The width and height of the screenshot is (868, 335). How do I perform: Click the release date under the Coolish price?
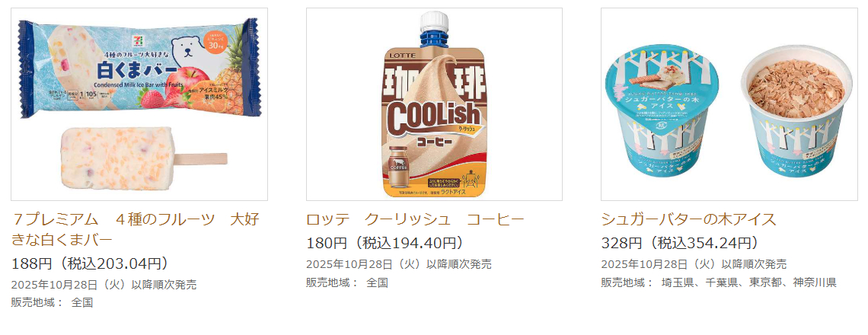tap(398, 264)
